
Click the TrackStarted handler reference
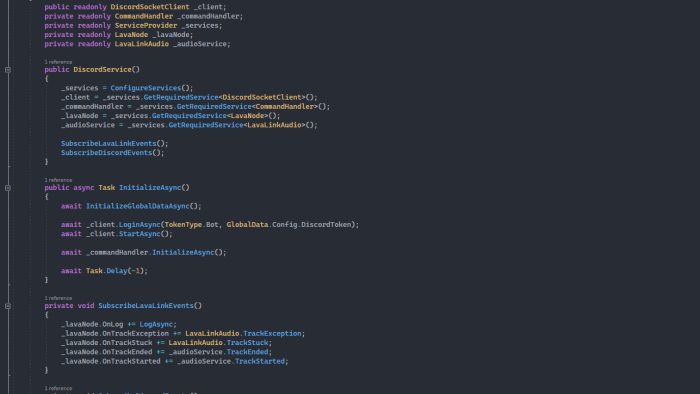click(x=259, y=361)
